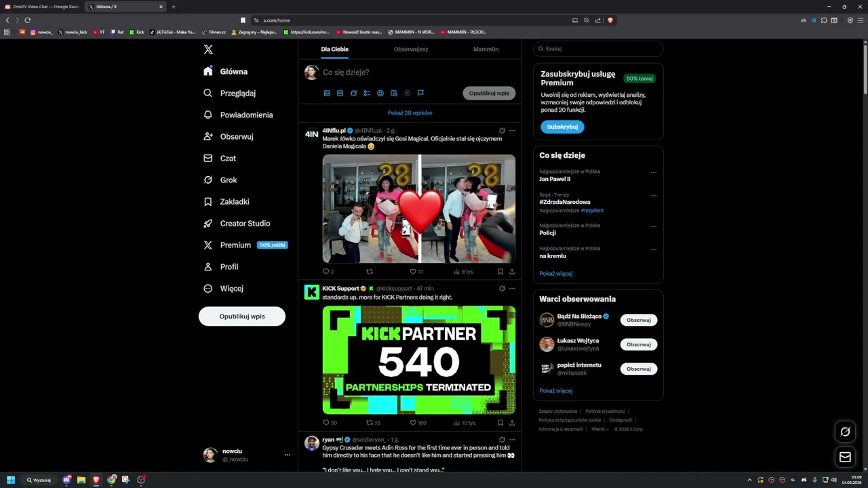Click the flag icon in composer
Image resolution: width=868 pixels, height=488 pixels.
420,93
